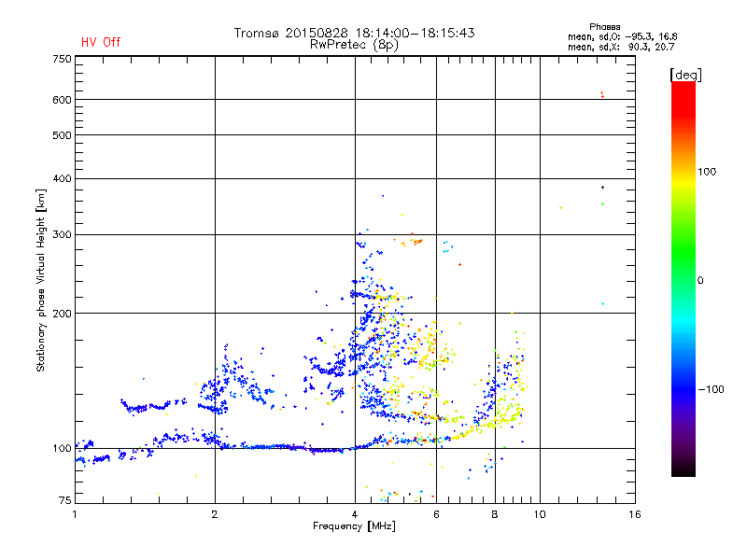Click the 'Stationary phase Virtual Height [km]' axis label
This screenshot has width=747, height=560.
tap(41, 281)
